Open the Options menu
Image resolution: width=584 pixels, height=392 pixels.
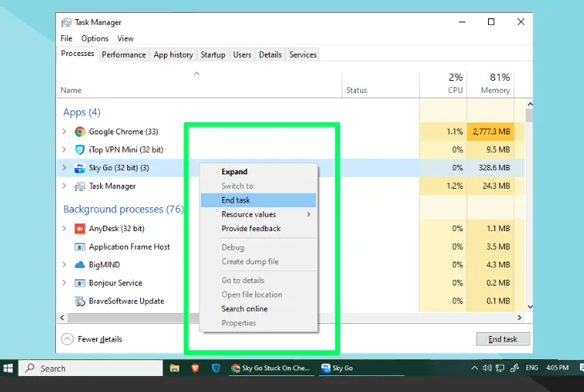94,38
